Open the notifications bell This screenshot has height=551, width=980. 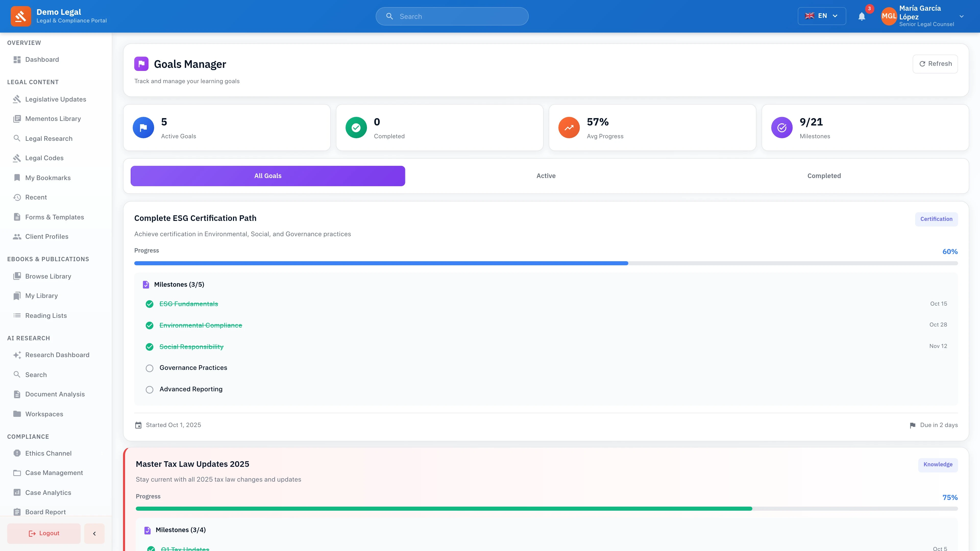click(x=862, y=16)
